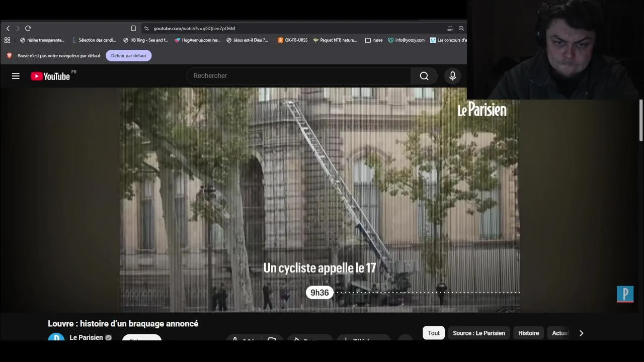
Task: Open the YouTube hamburger guide menu
Action: (x=16, y=76)
